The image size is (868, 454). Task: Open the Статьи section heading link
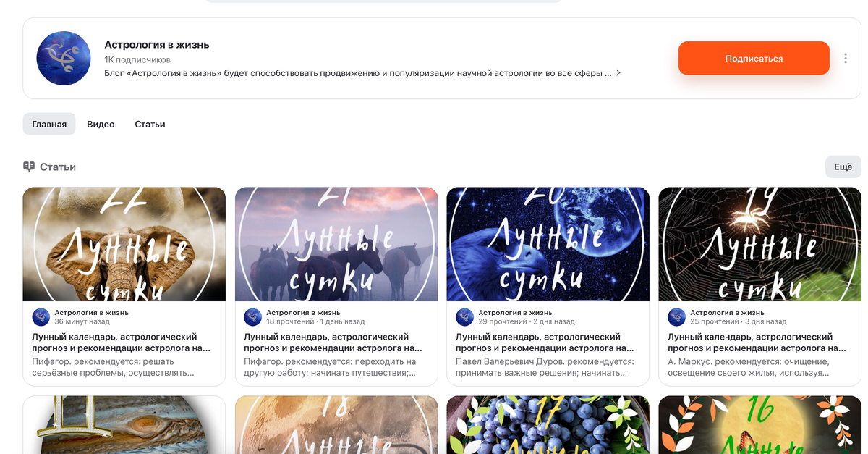click(58, 167)
